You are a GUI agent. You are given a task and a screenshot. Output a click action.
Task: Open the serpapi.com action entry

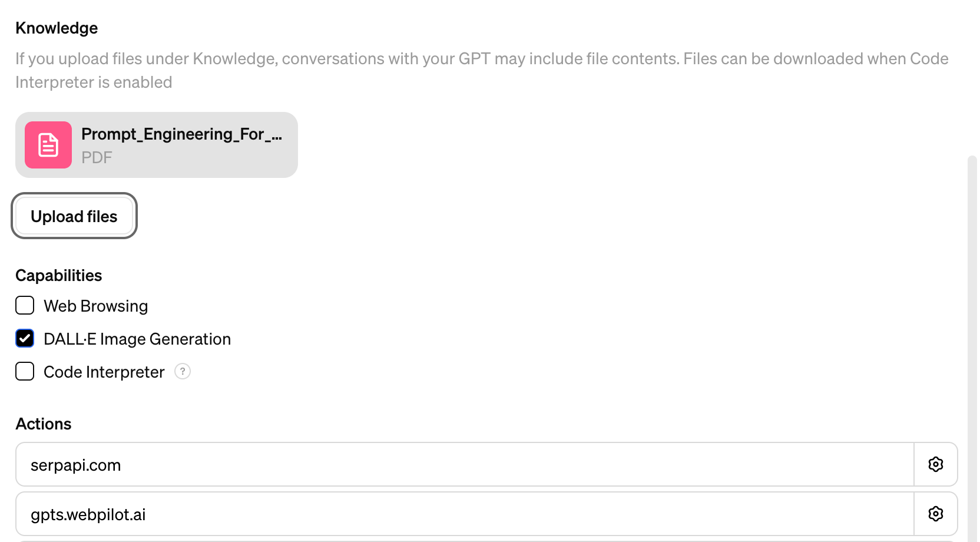(465, 464)
